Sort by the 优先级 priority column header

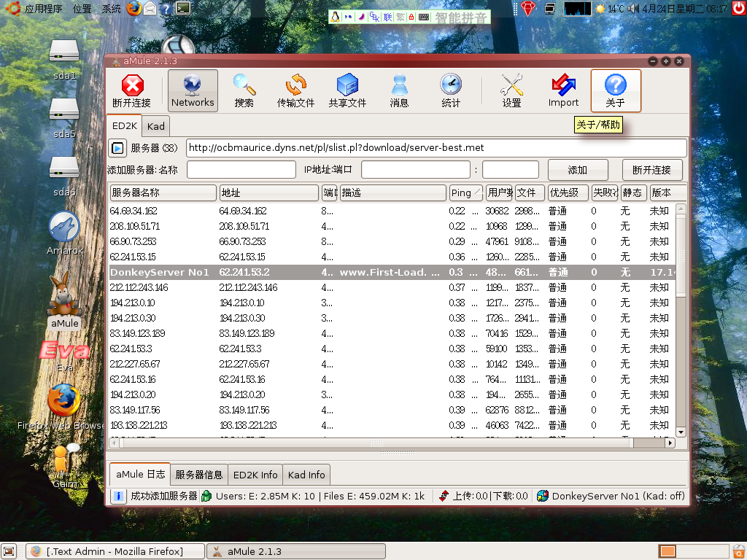click(x=568, y=192)
